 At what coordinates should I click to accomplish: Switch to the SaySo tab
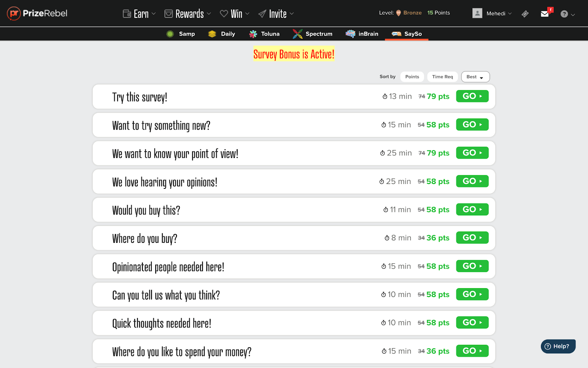[406, 33]
